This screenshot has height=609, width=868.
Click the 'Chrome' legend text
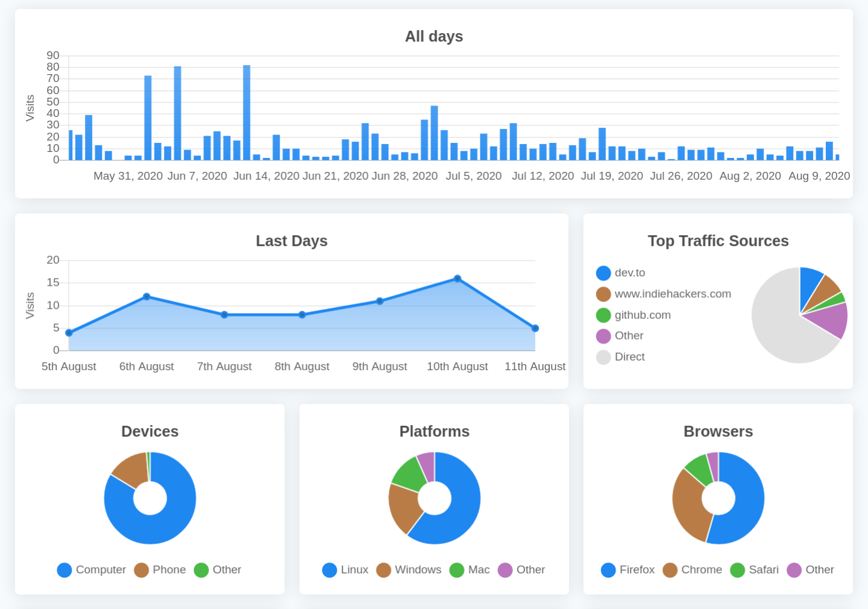(x=702, y=570)
